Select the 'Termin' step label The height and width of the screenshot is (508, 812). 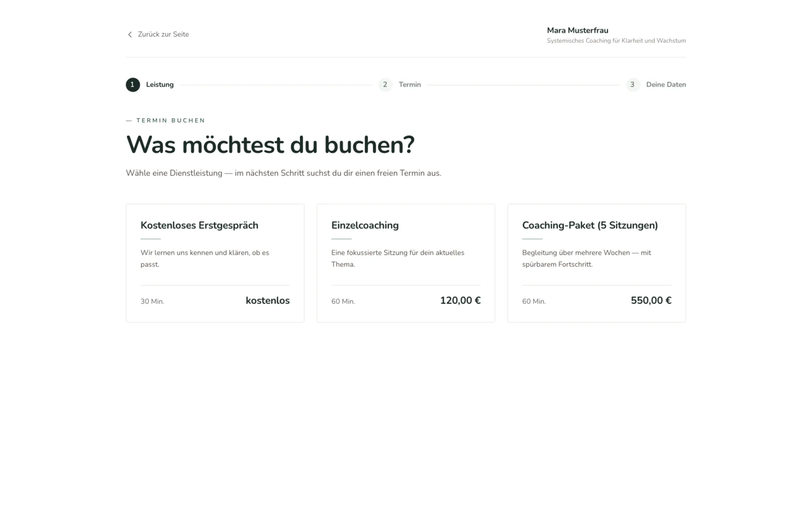pyautogui.click(x=410, y=85)
